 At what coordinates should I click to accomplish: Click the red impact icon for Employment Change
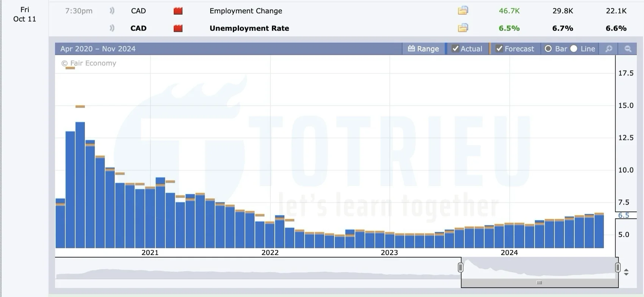[x=178, y=11]
